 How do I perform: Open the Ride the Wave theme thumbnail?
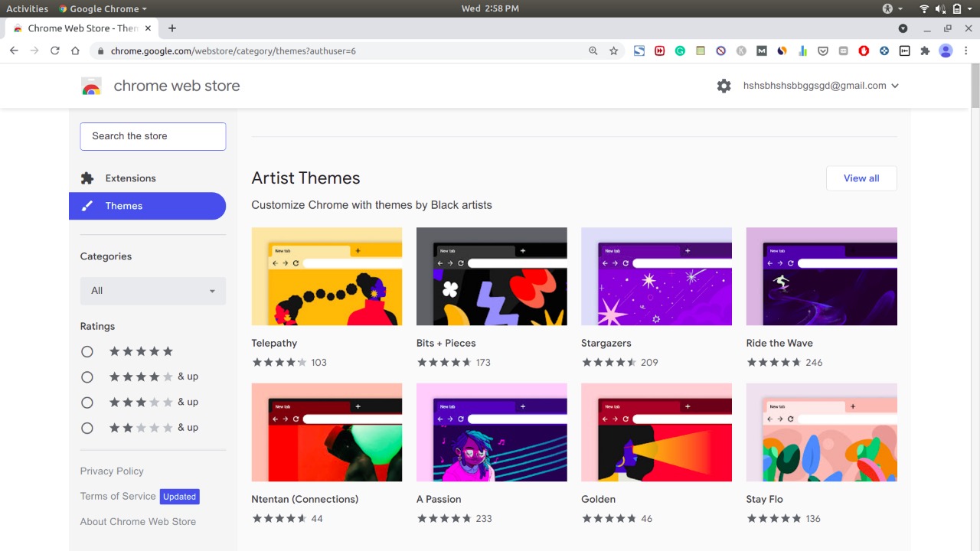tap(822, 276)
